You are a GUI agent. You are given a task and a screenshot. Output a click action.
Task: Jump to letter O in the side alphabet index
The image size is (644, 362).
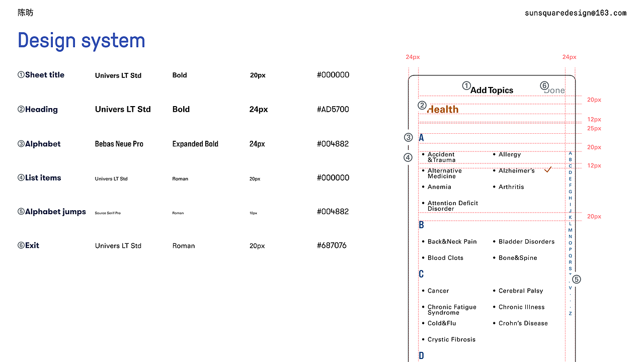coord(570,243)
